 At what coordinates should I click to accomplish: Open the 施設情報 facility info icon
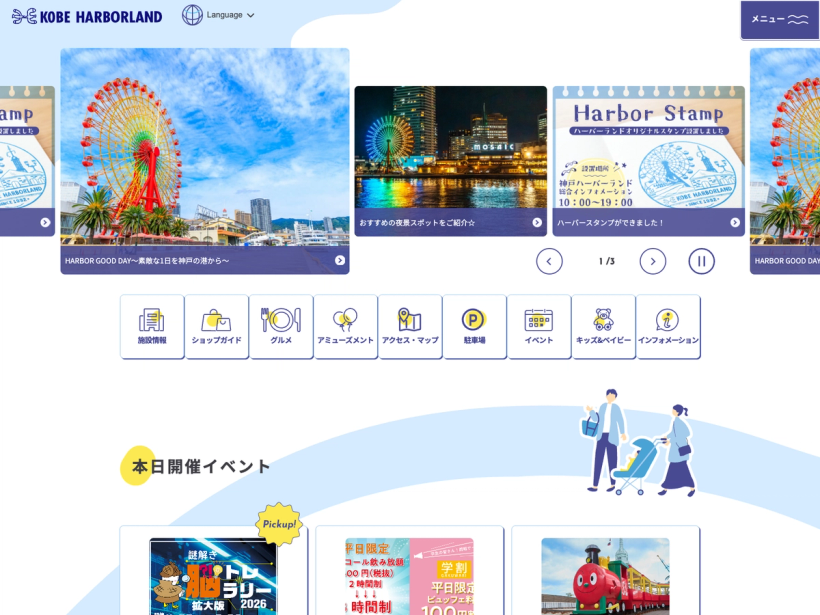(x=152, y=326)
